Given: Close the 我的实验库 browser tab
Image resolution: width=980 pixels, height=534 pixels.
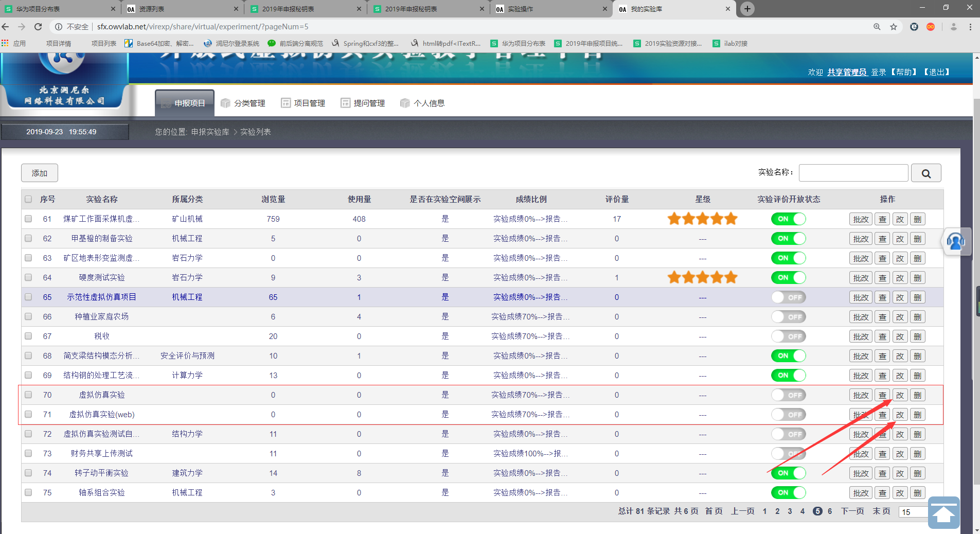Looking at the screenshot, I should 728,9.
